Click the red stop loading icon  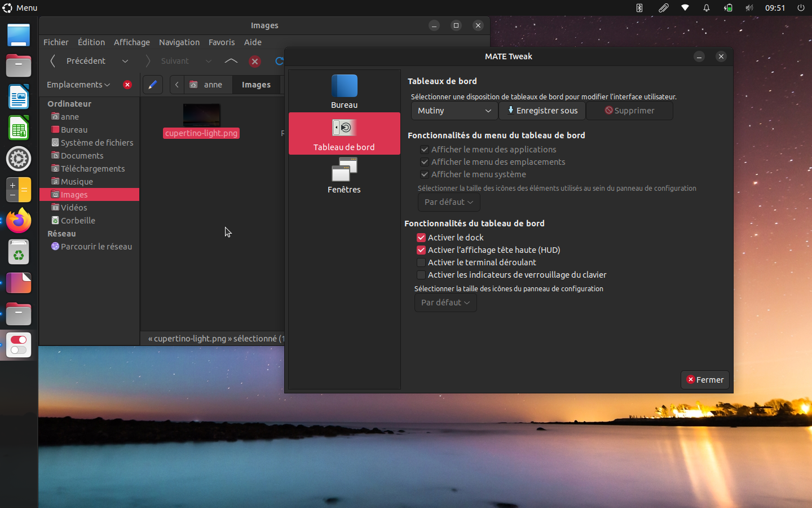click(255, 62)
